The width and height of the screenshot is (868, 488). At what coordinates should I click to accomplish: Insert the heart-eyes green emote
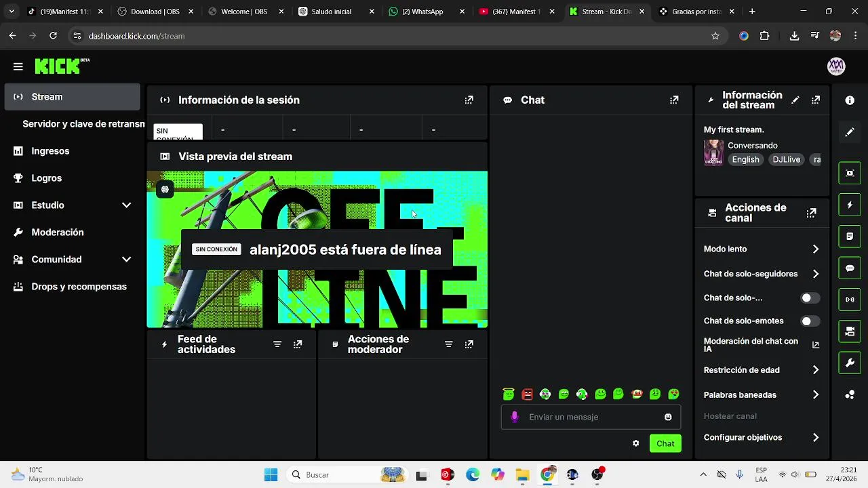pos(673,394)
